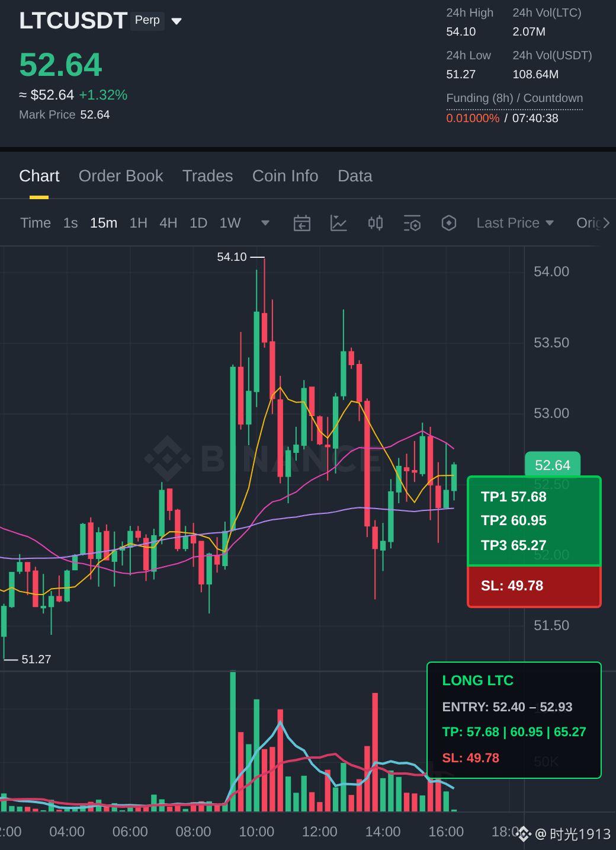Click the 14:00 time axis label
This screenshot has width=616, height=850.
pyautogui.click(x=383, y=832)
